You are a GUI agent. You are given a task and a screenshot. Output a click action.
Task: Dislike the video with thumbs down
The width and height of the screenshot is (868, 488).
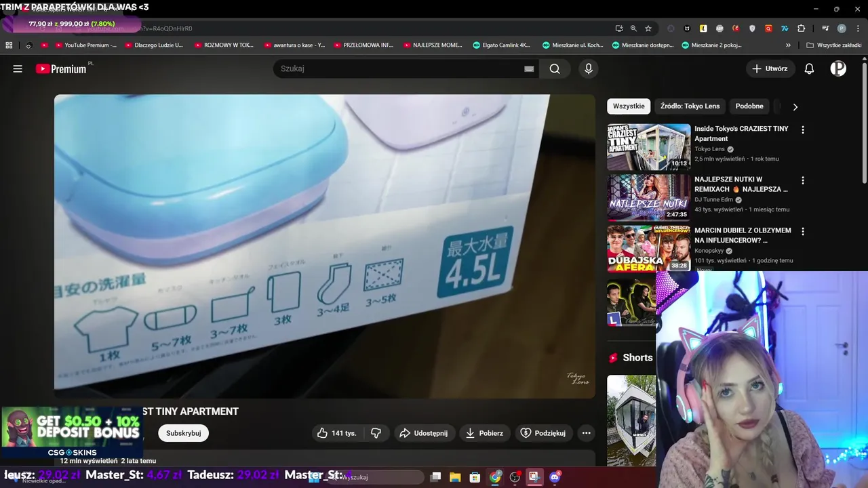click(x=376, y=433)
